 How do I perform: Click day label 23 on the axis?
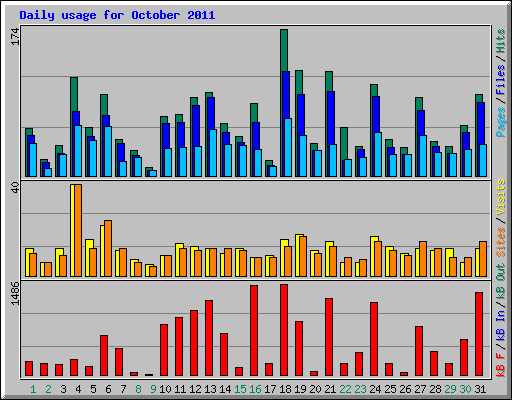pos(360,389)
